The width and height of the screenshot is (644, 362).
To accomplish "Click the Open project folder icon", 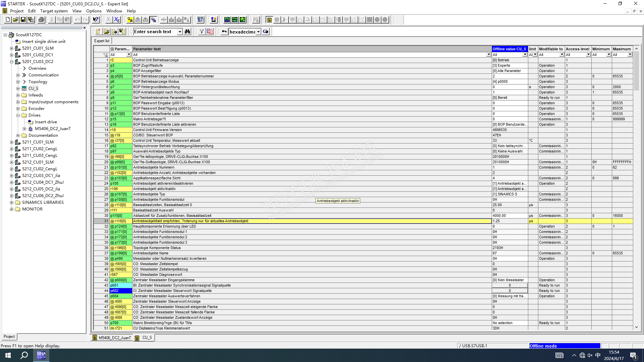I will 15,20.
